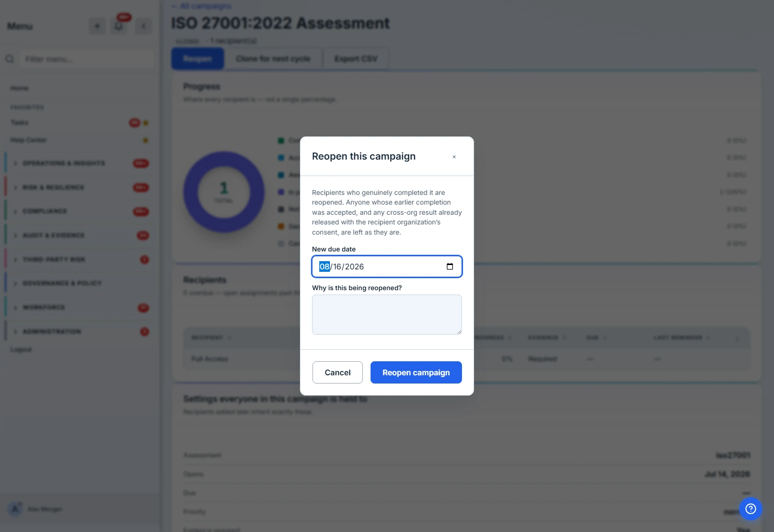Sort by the Evidence column header
774x532 pixels.
click(x=547, y=338)
